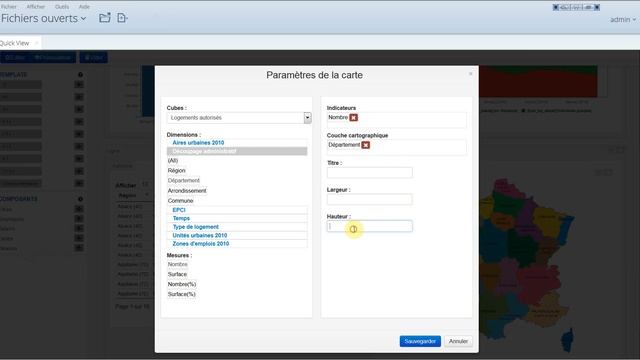This screenshot has width=640, height=360.
Task: Open the Cubes dropdown arrow
Action: click(307, 118)
